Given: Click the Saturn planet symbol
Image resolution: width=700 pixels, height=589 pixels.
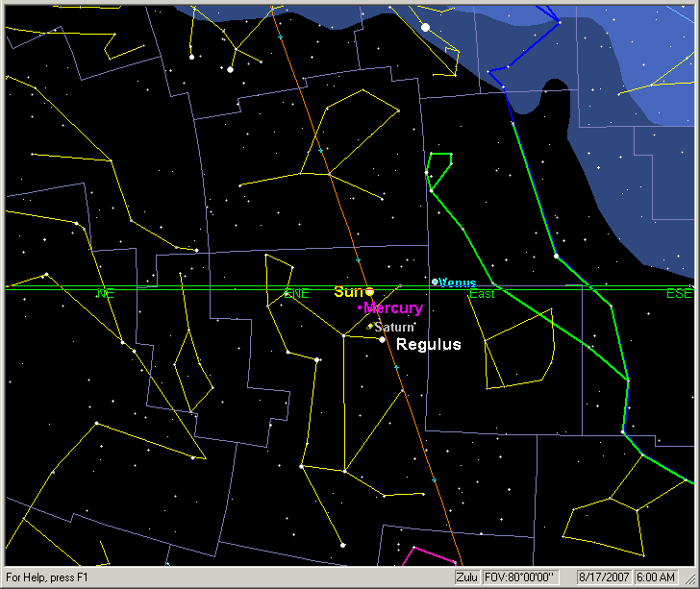Looking at the screenshot, I should click(369, 327).
